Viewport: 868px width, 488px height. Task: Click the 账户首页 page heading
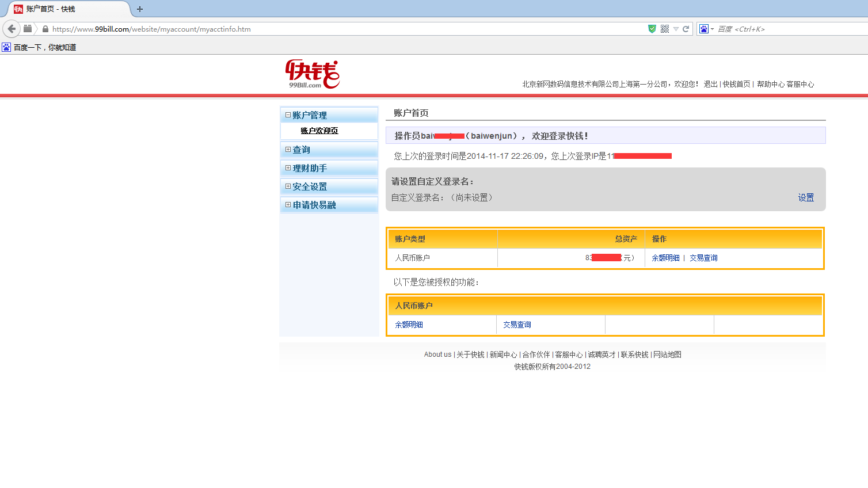coord(411,113)
